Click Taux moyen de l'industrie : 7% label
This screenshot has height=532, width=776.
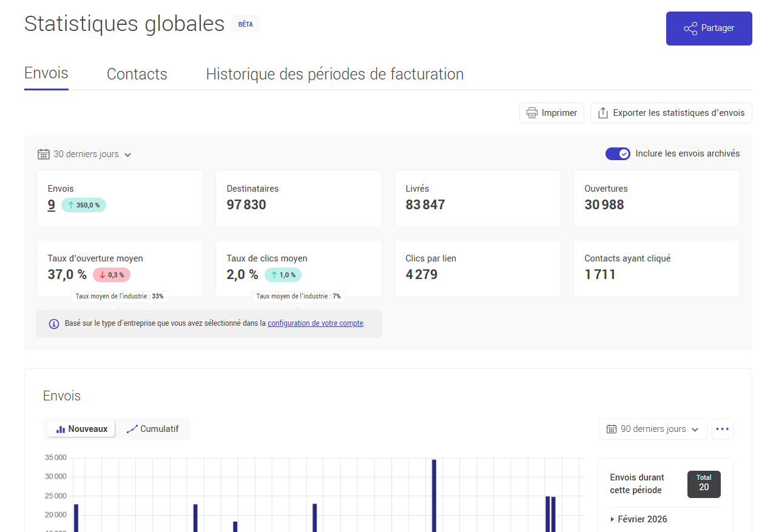tap(299, 297)
